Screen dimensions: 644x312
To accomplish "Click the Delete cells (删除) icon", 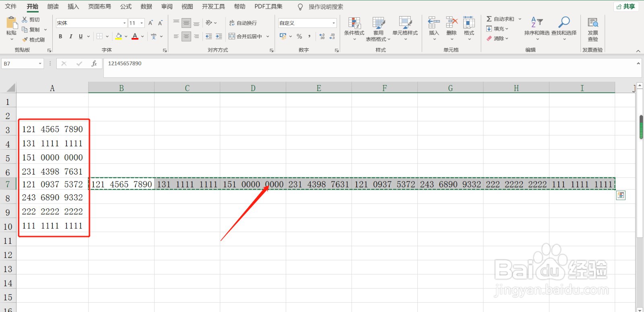I will [452, 23].
